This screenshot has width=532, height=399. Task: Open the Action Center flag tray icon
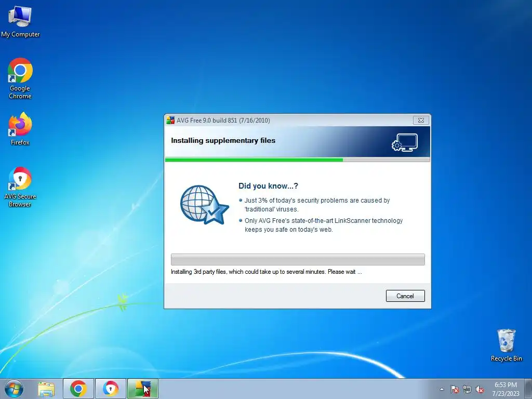click(x=455, y=389)
